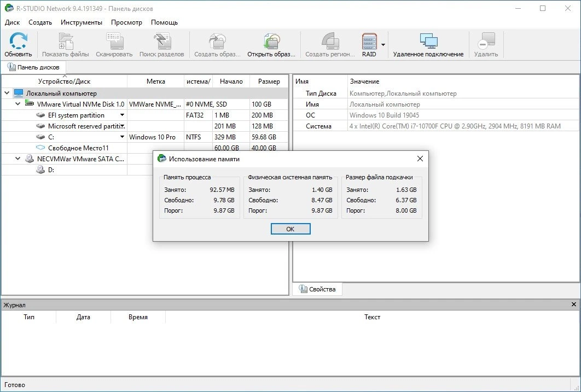Viewport: 581px width, 392px height.
Task: Click the Windows 10 Build 19045 value
Action: 384,115
